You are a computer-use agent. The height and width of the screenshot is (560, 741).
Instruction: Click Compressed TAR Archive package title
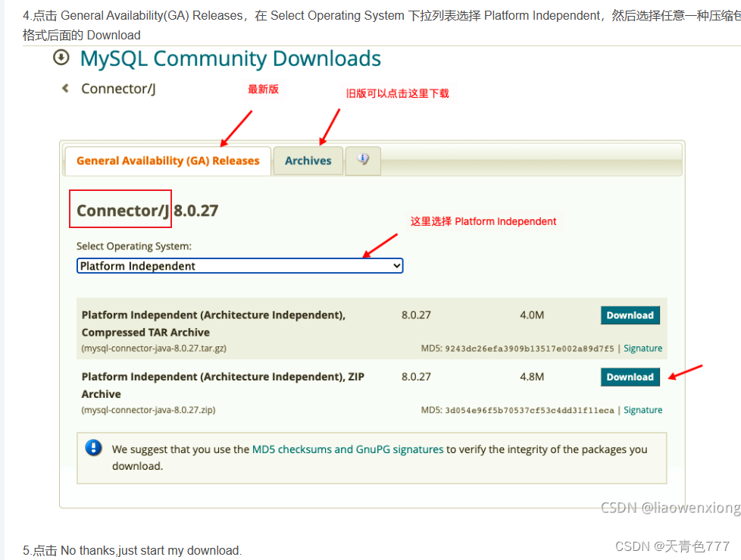pyautogui.click(x=213, y=324)
